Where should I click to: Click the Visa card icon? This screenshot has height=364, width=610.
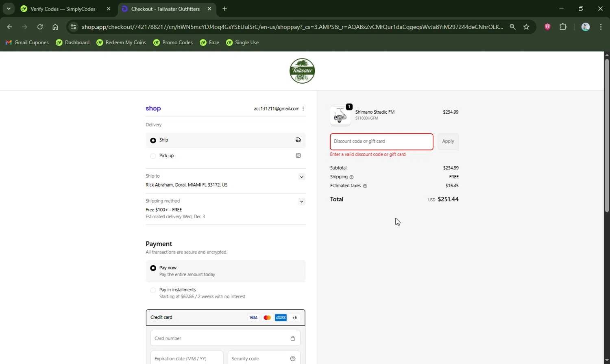tap(253, 318)
